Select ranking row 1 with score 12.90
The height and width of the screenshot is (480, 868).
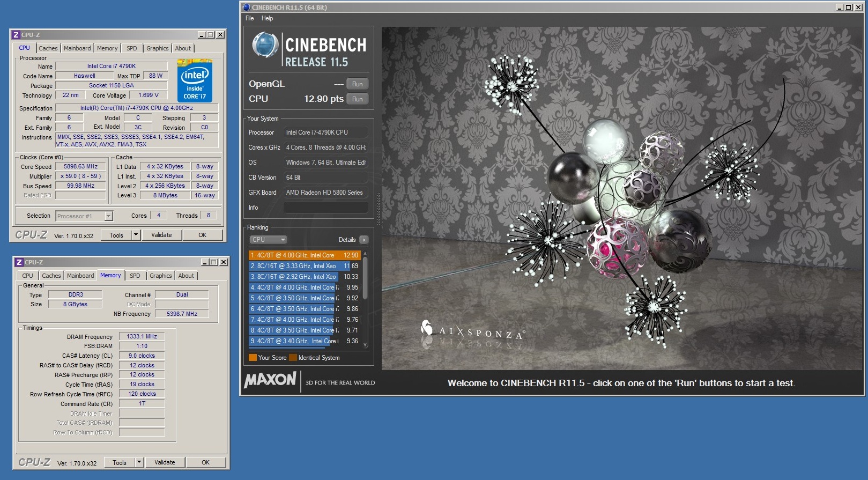[305, 255]
